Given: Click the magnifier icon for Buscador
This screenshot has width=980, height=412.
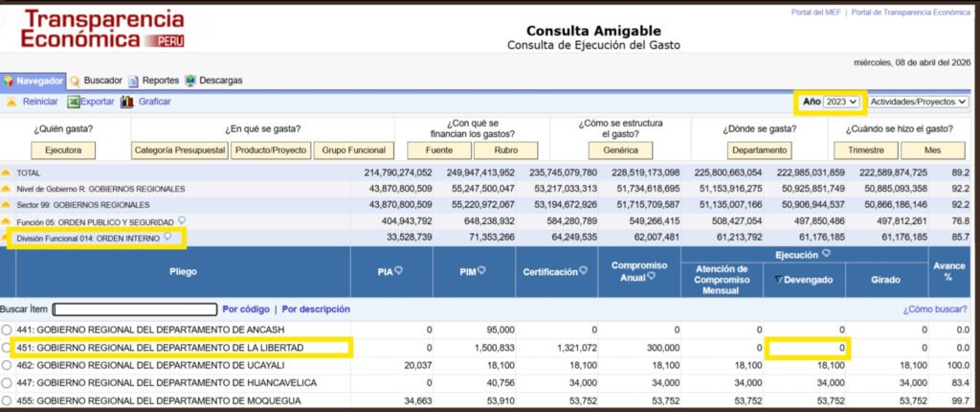Looking at the screenshot, I should (x=75, y=81).
